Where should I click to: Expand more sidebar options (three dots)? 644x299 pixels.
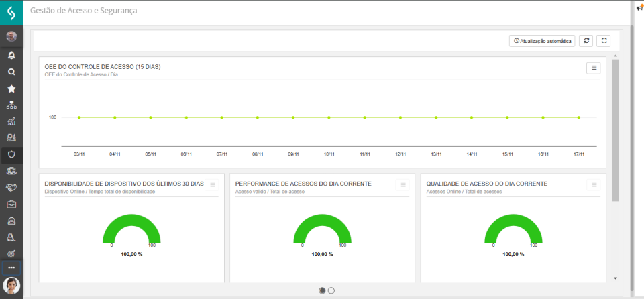pyautogui.click(x=11, y=267)
